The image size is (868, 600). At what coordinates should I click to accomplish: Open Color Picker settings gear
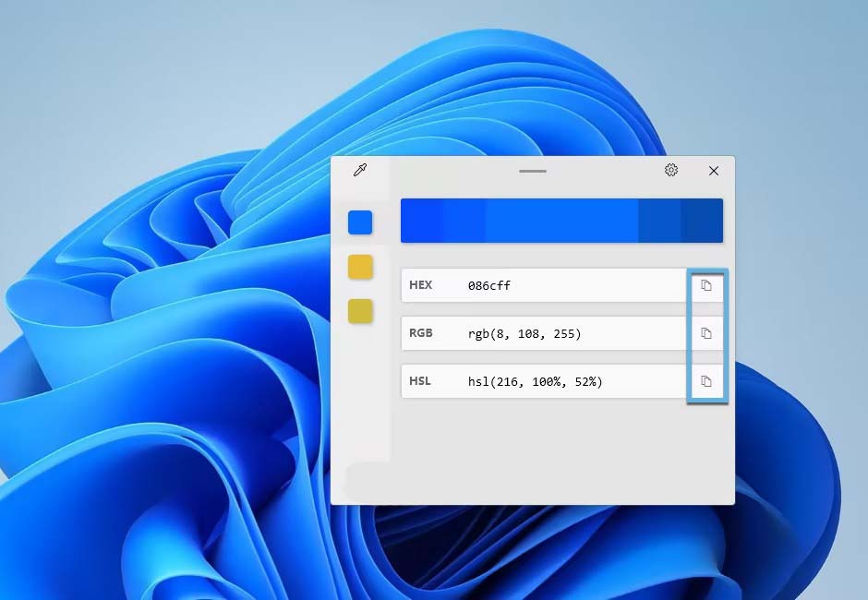pos(671,170)
